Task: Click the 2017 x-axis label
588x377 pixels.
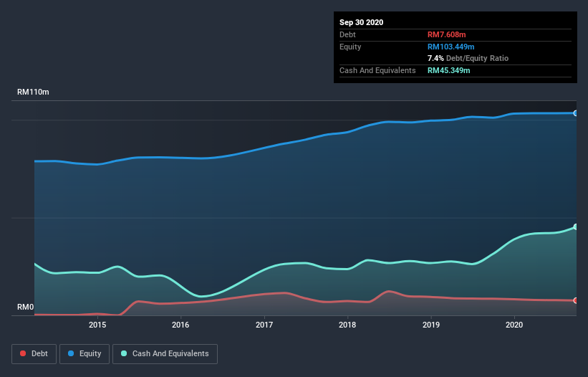Action: [x=264, y=325]
